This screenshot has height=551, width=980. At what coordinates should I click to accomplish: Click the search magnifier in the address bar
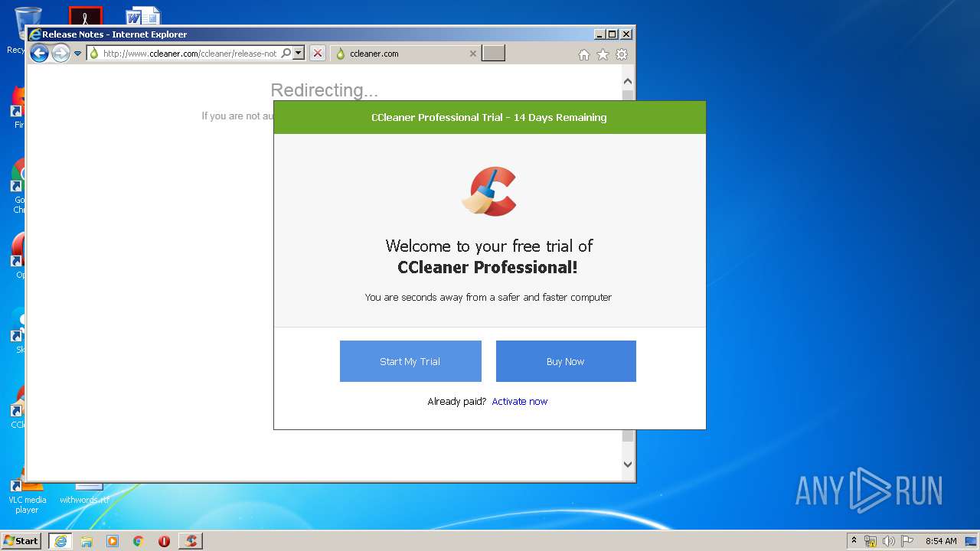pos(286,53)
